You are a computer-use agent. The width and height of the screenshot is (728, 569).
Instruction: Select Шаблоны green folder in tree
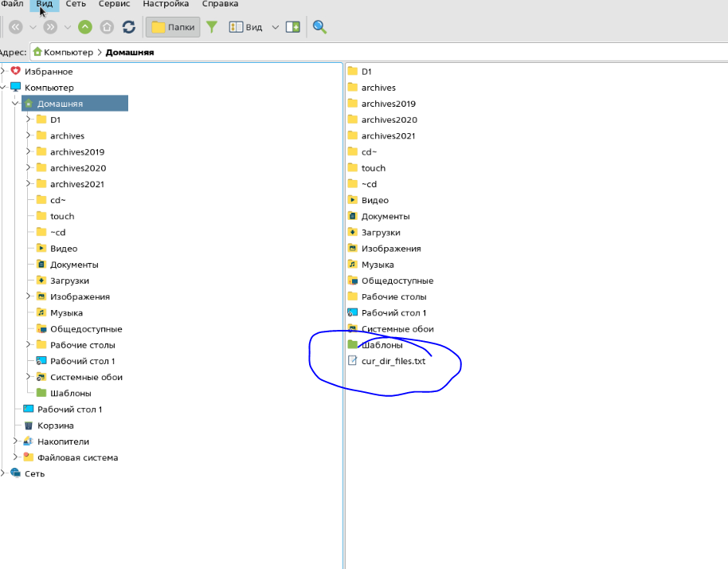(41, 393)
